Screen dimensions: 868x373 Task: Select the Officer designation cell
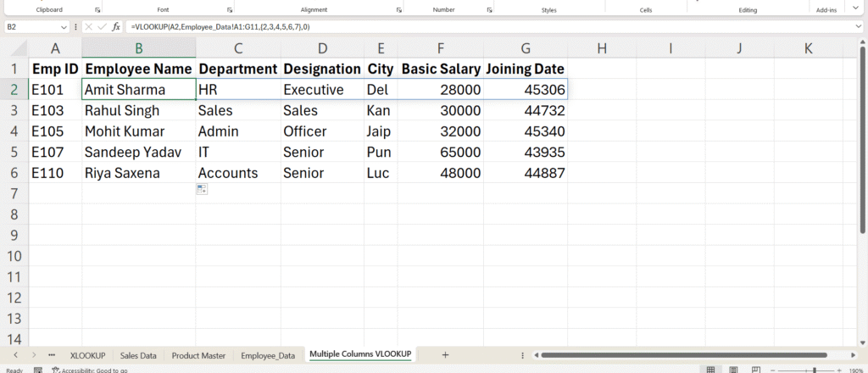pyautogui.click(x=322, y=131)
